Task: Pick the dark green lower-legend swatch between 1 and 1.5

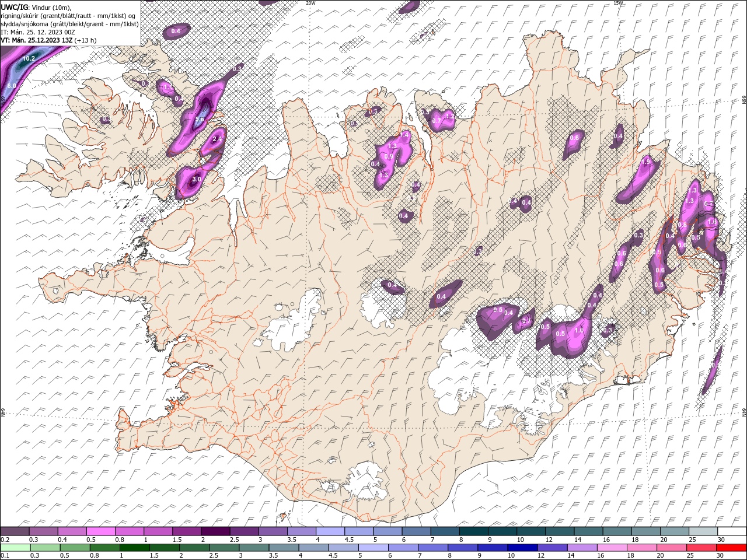Action: (x=135, y=548)
